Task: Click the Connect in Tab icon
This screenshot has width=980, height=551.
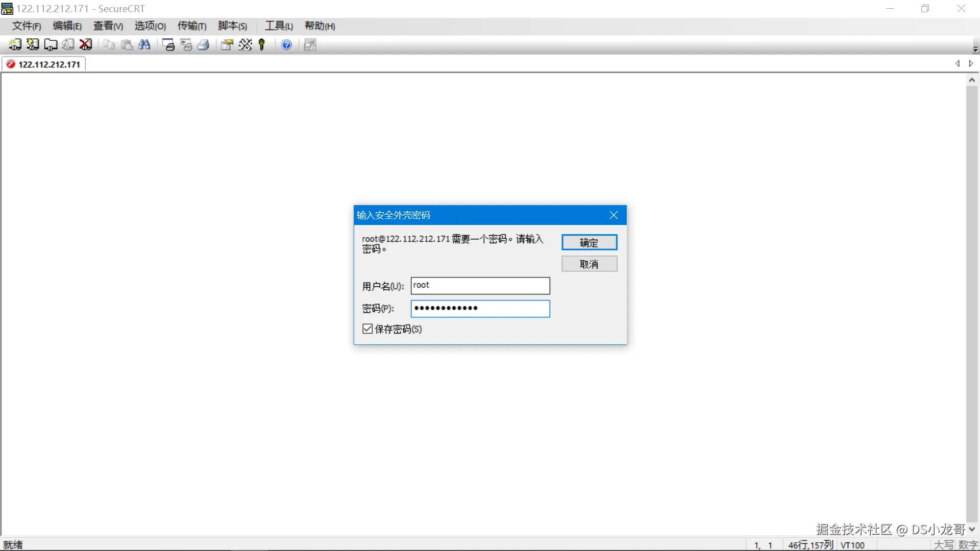Action: pyautogui.click(x=51, y=45)
